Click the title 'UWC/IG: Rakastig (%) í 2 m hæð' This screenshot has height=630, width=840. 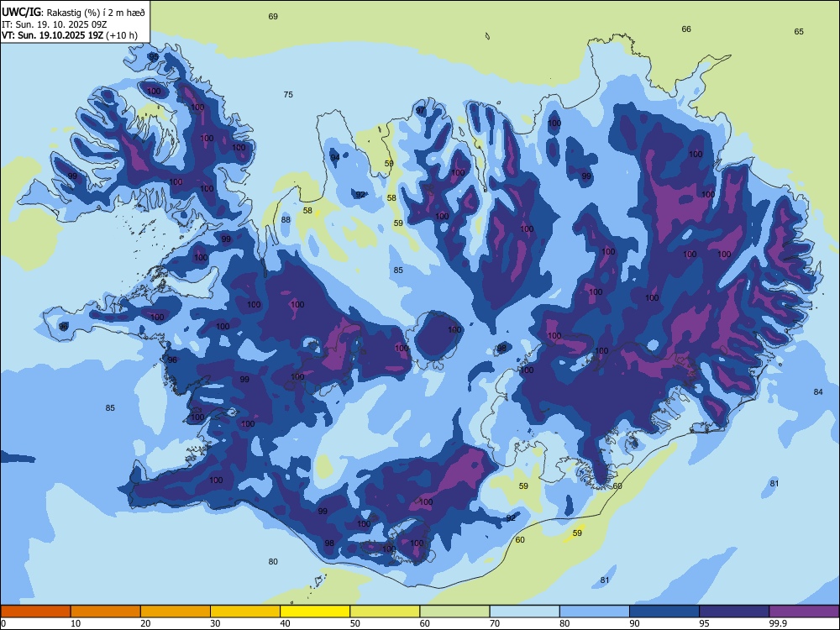tap(73, 11)
